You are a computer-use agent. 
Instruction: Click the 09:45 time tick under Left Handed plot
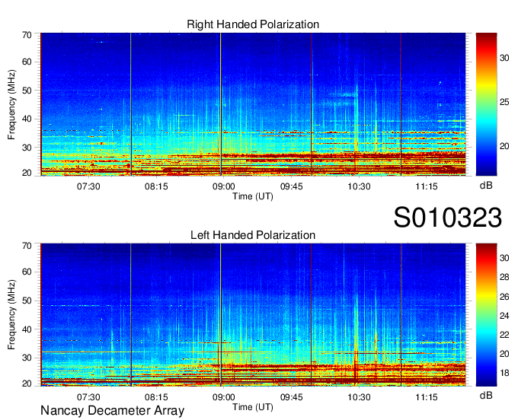pos(291,397)
